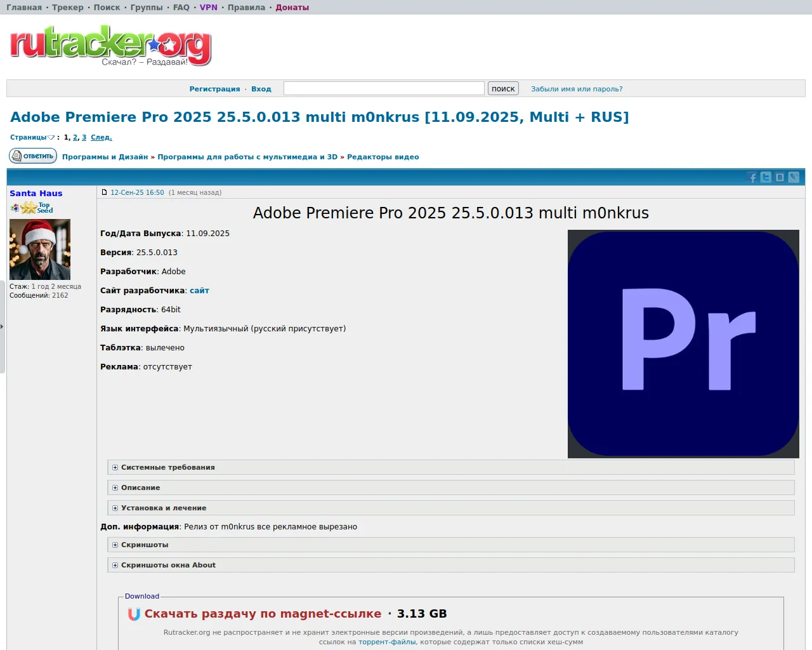Open the Santa Haus user profile

36,193
